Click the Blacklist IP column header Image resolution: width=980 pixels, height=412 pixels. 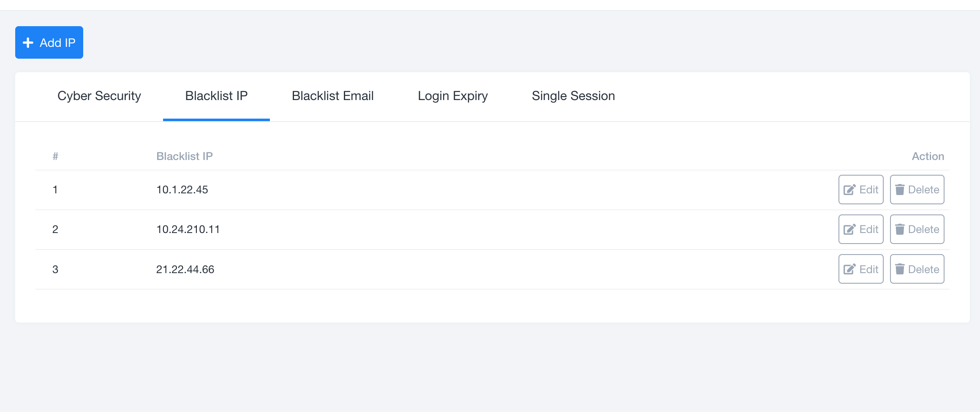point(184,156)
